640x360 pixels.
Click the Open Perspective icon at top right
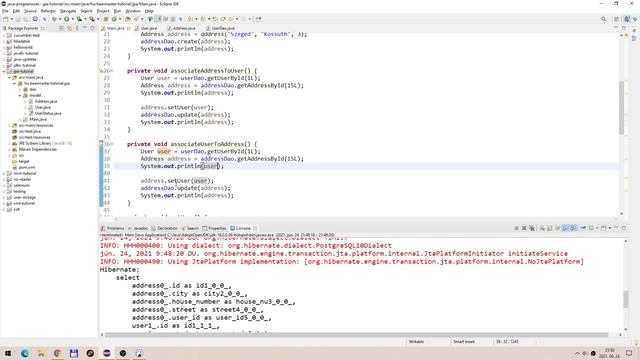pyautogui.click(x=616, y=19)
